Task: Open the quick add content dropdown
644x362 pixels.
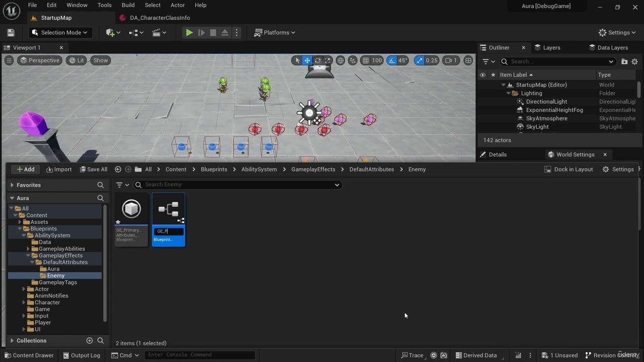Action: (x=113, y=33)
